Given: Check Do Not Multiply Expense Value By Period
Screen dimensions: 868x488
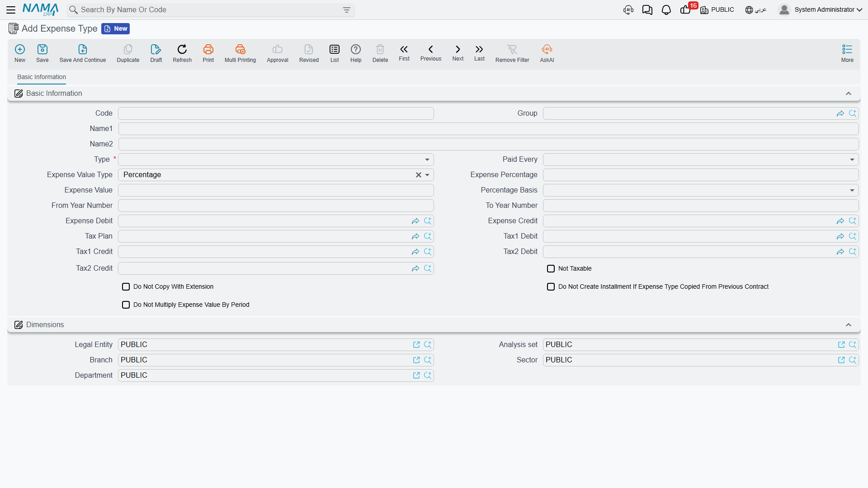Looking at the screenshot, I should [126, 305].
